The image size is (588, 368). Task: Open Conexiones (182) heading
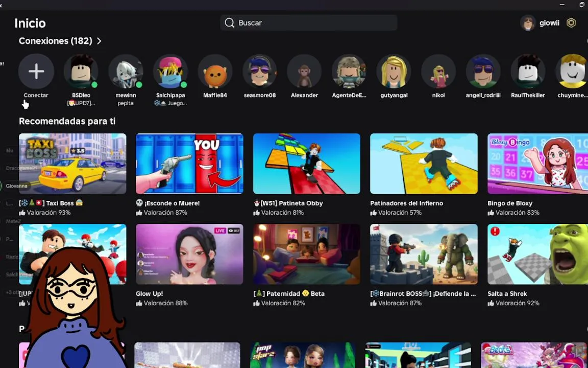pos(56,41)
